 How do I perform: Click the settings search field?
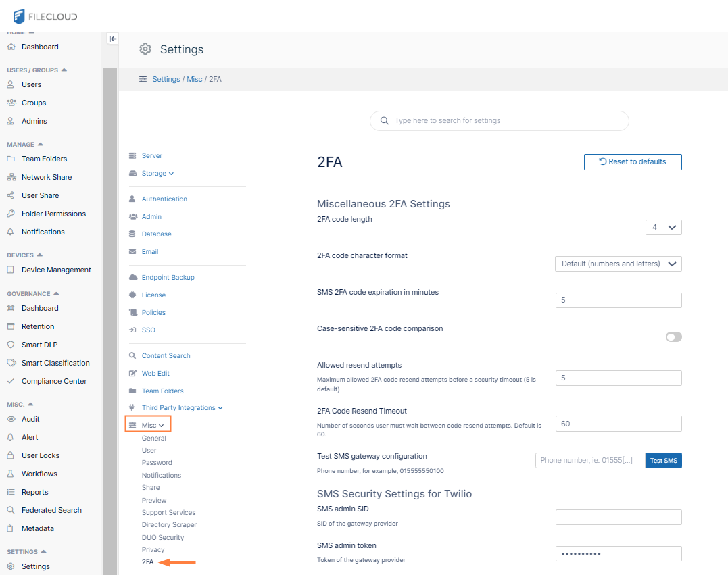point(499,121)
